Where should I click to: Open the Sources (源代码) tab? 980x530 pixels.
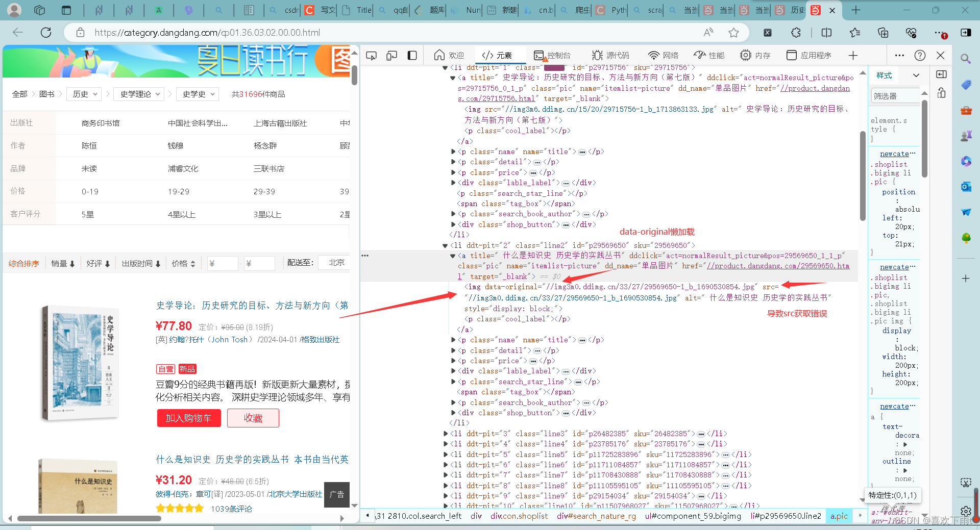click(x=610, y=56)
